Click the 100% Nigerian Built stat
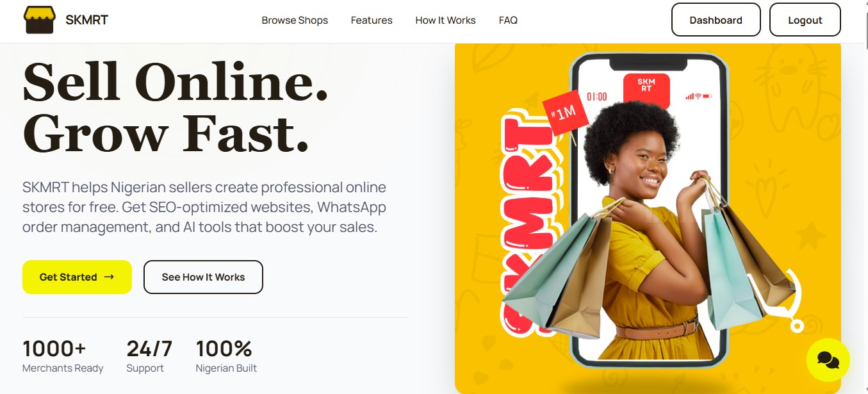 (226, 356)
